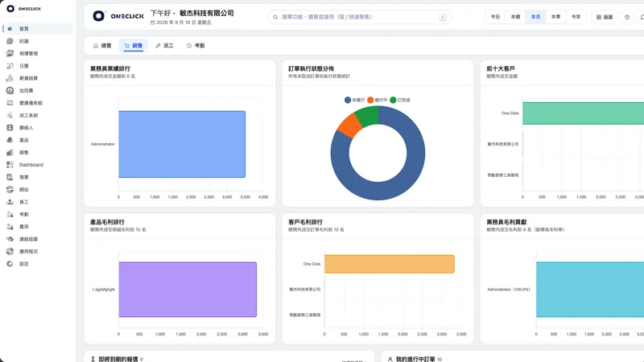This screenshot has width=644, height=362.
Task: Click Administrator (100.0%) label in 業務員毛利貢獻
Action: (509, 290)
